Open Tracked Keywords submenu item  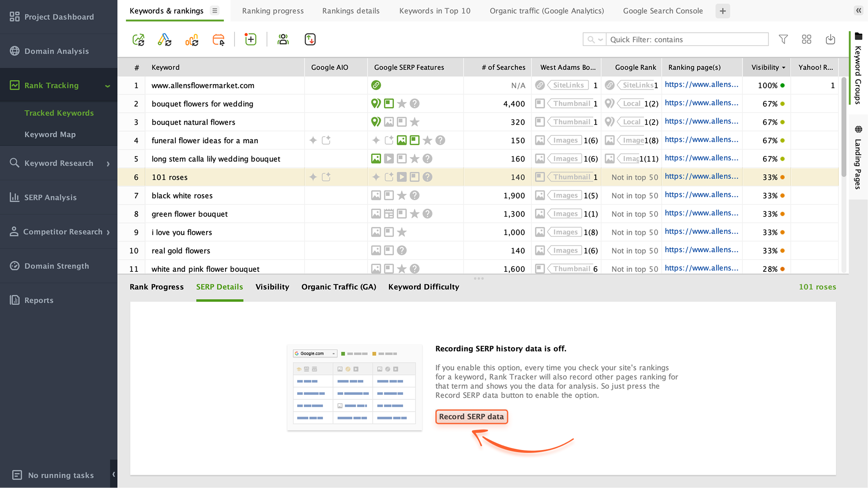coord(59,113)
